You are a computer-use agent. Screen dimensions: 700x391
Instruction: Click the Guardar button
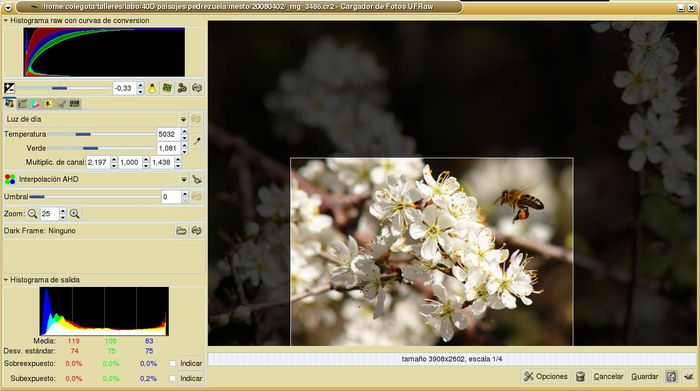(645, 377)
